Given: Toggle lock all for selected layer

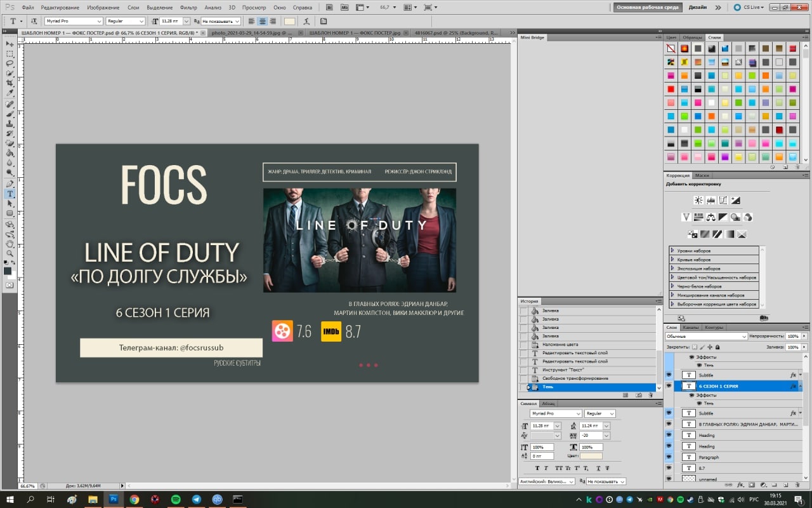Looking at the screenshot, I should 717,347.
